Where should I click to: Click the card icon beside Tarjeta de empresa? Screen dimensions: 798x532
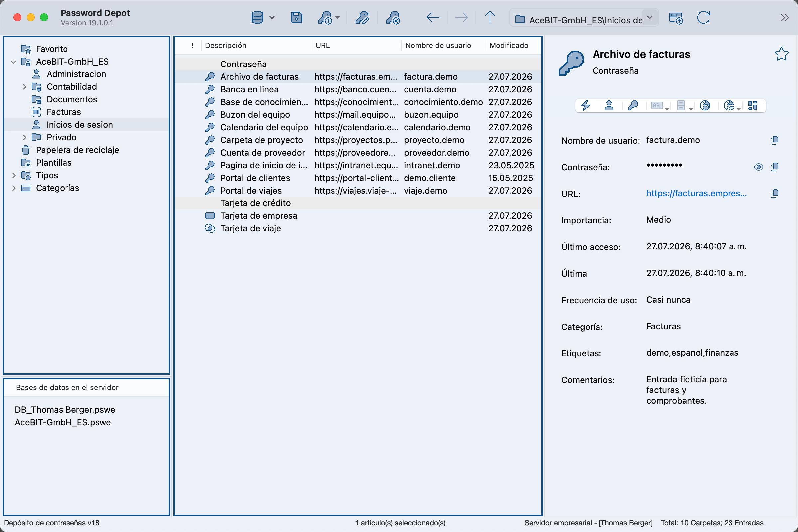[210, 216]
